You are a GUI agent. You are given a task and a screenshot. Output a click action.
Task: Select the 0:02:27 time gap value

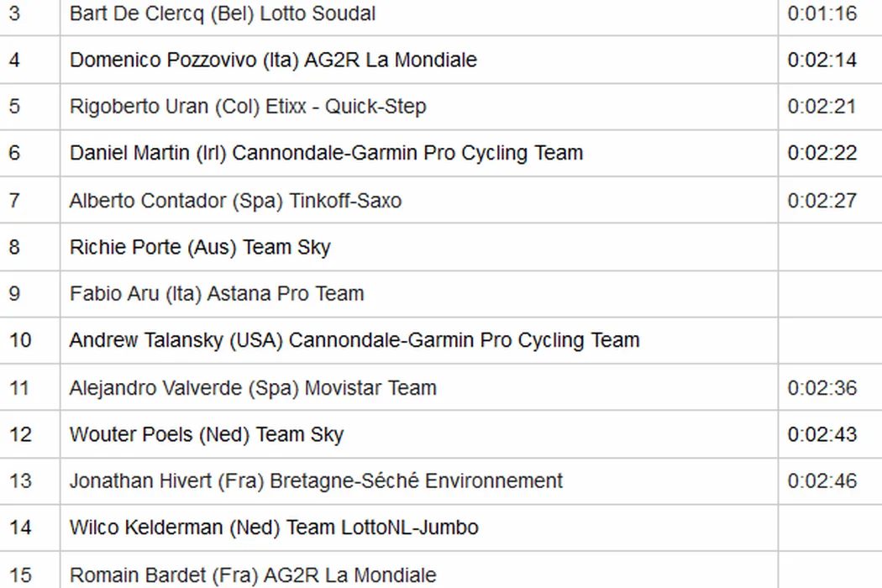click(x=822, y=201)
